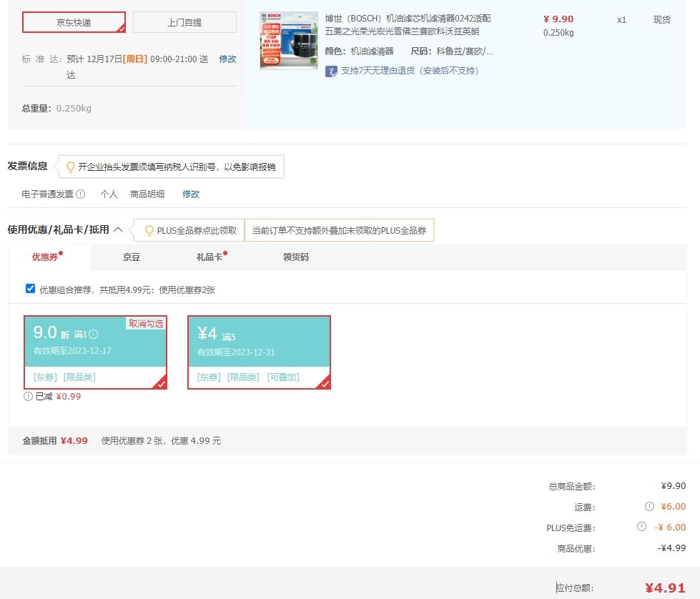700x599 pixels.
Task: Select 京东快递 delivery method
Action: pos(74,22)
